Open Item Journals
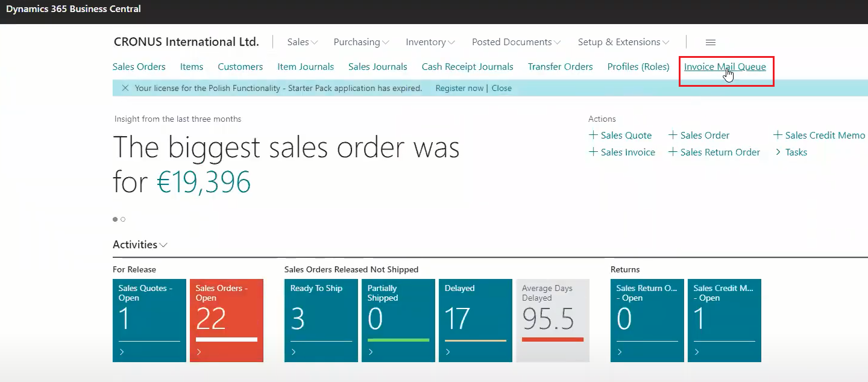This screenshot has width=868, height=382. (x=306, y=67)
